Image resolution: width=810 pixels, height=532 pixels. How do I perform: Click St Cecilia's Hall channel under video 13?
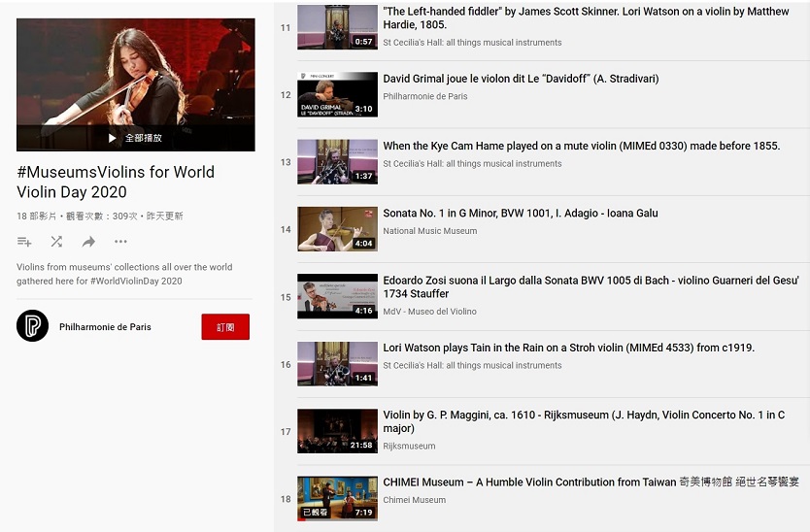tap(472, 164)
